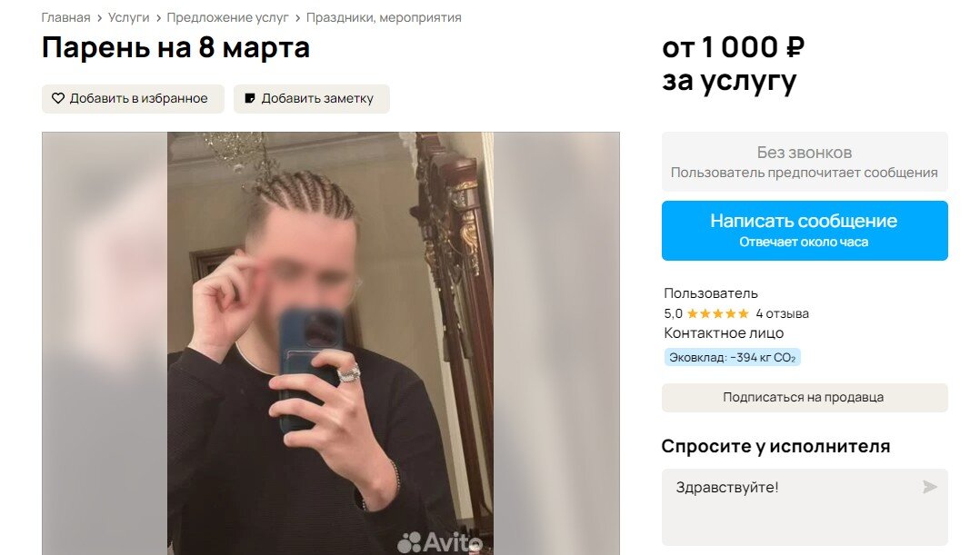Click the Добавить в избранное button
980x555 pixels.
pos(133,99)
